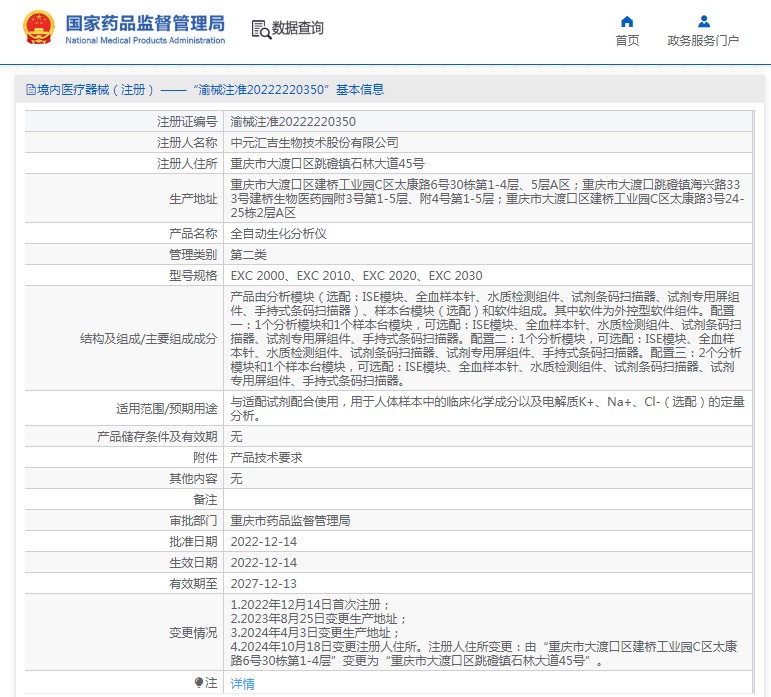771x697 pixels.
Task: Click the bullet icon beside 注 label
Action: point(199,682)
